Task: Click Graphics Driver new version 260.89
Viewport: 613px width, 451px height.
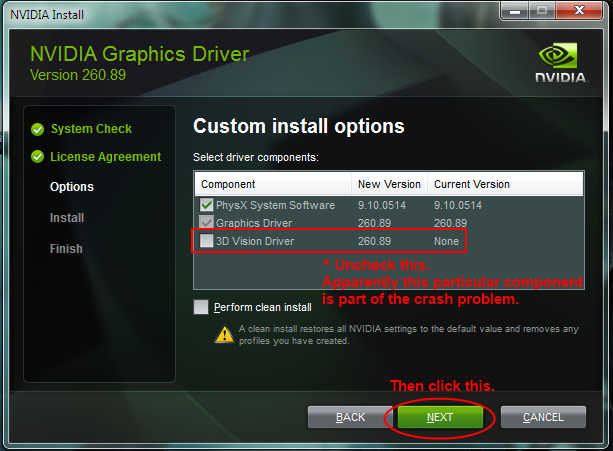Action: click(x=374, y=223)
